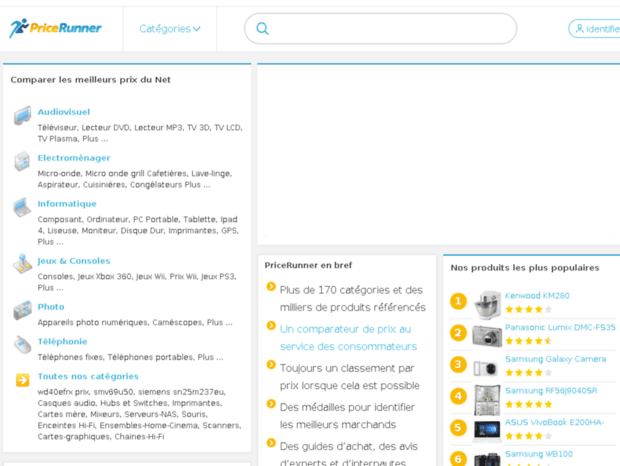Screen dimensions: 620x466
Task: Click the Panasonic Lumix star rating
Action: [x=529, y=341]
